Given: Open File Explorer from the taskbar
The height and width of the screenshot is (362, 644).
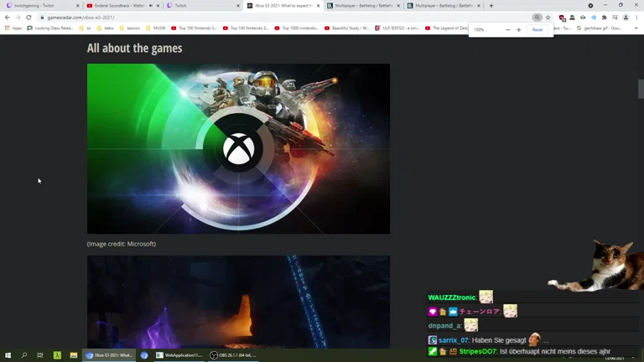Looking at the screenshot, I should click(x=74, y=355).
